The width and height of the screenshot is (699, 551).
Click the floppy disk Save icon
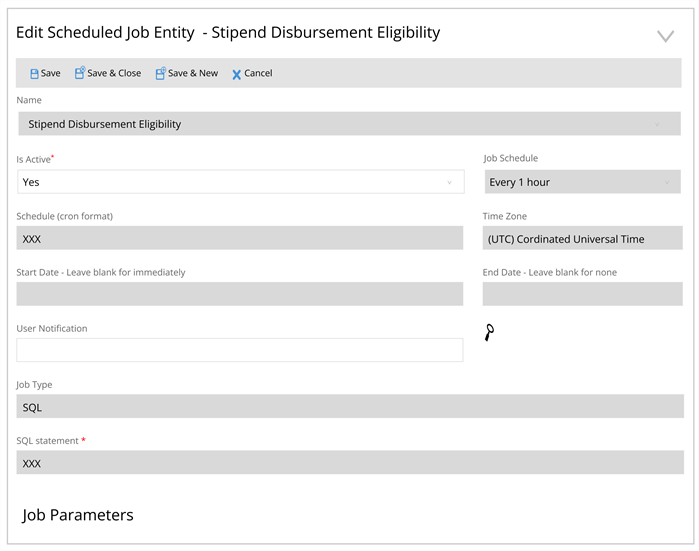click(34, 74)
